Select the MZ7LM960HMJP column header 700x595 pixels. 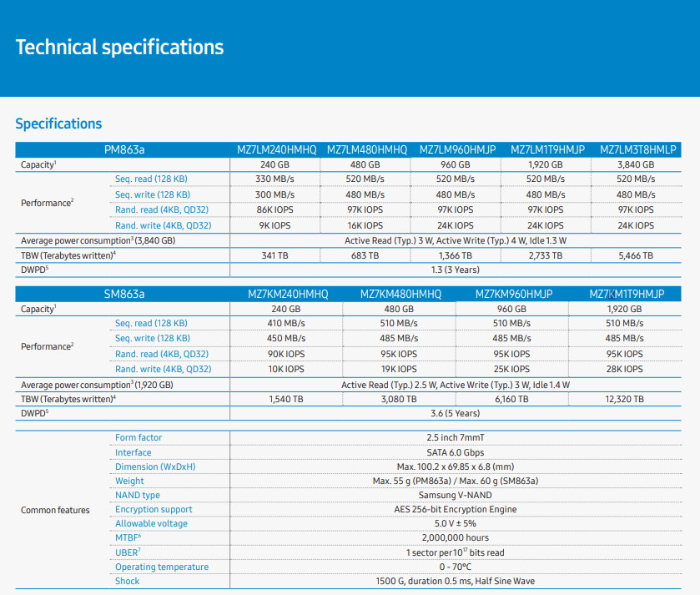(x=456, y=149)
